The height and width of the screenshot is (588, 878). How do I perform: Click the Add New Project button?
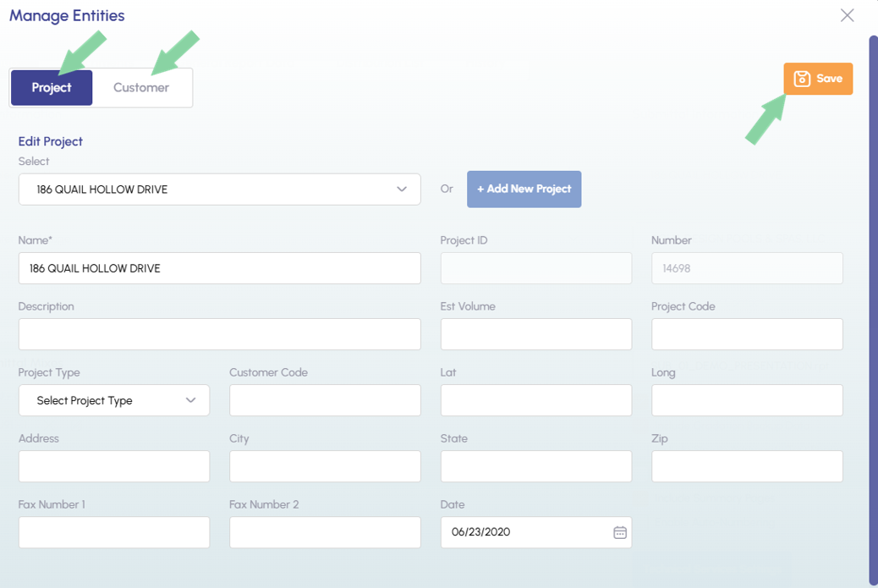[x=524, y=190]
